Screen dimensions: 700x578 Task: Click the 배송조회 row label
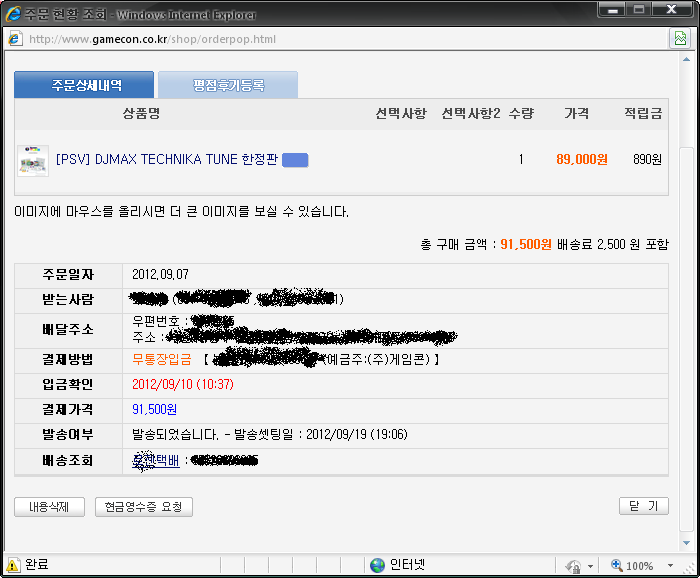68,460
